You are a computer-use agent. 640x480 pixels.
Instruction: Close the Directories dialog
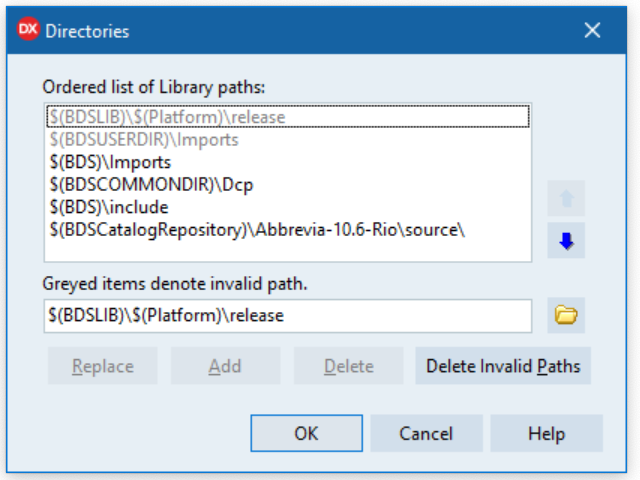pos(592,30)
